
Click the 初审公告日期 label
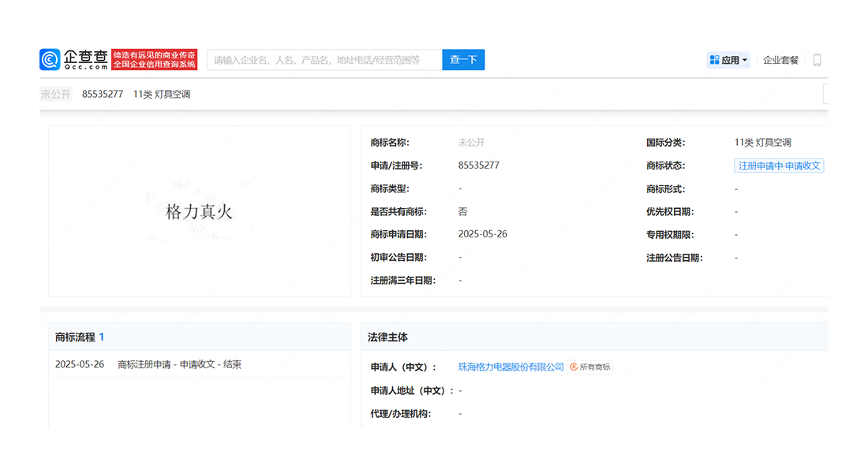click(398, 257)
